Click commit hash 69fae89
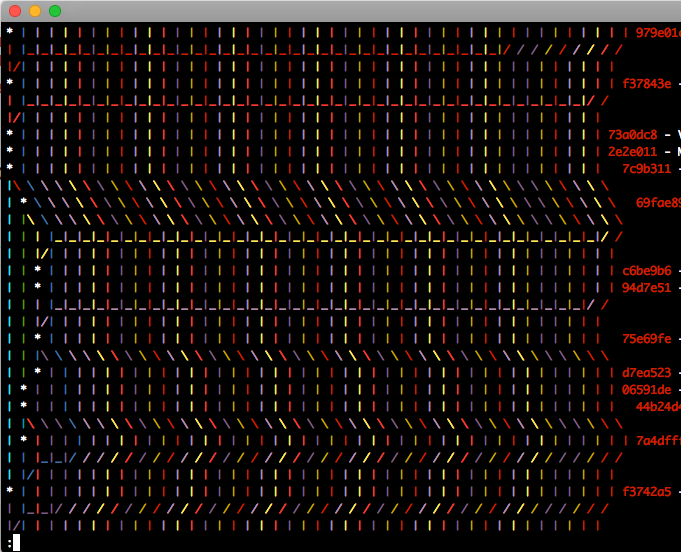The height and width of the screenshot is (552, 681). (658, 203)
